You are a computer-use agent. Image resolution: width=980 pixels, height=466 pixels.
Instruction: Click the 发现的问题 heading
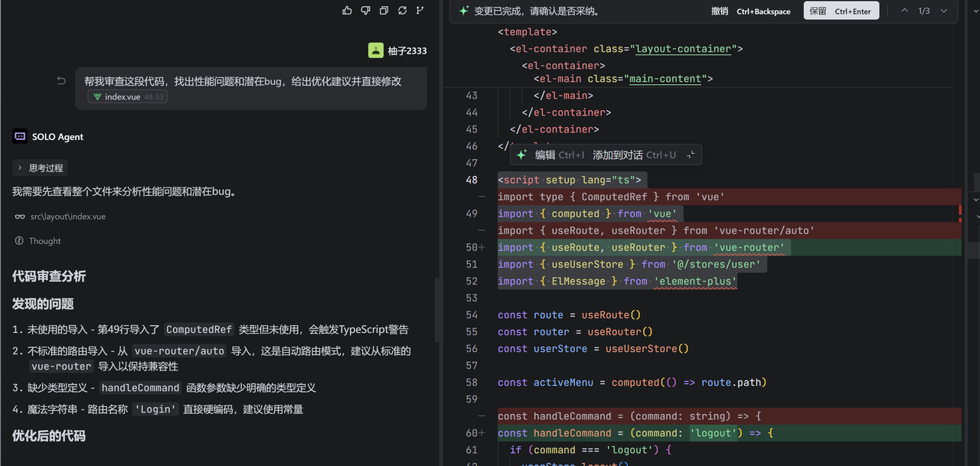(43, 304)
